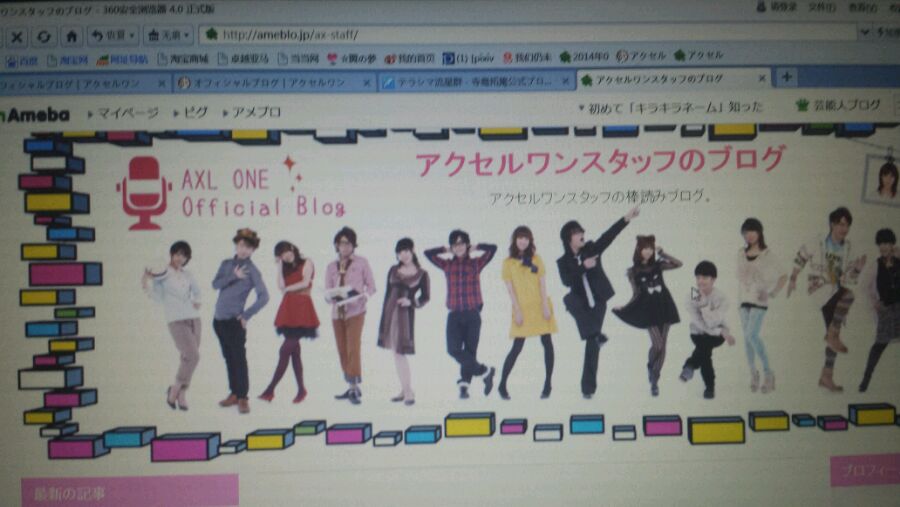The image size is (900, 507).
Task: Click the アクセルワンスタッフのブログ blog title
Action: click(600, 161)
